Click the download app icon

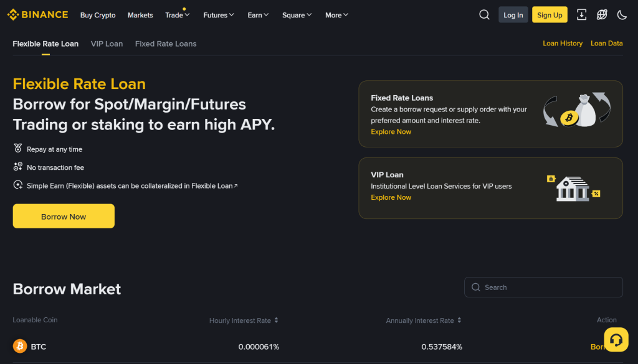581,15
